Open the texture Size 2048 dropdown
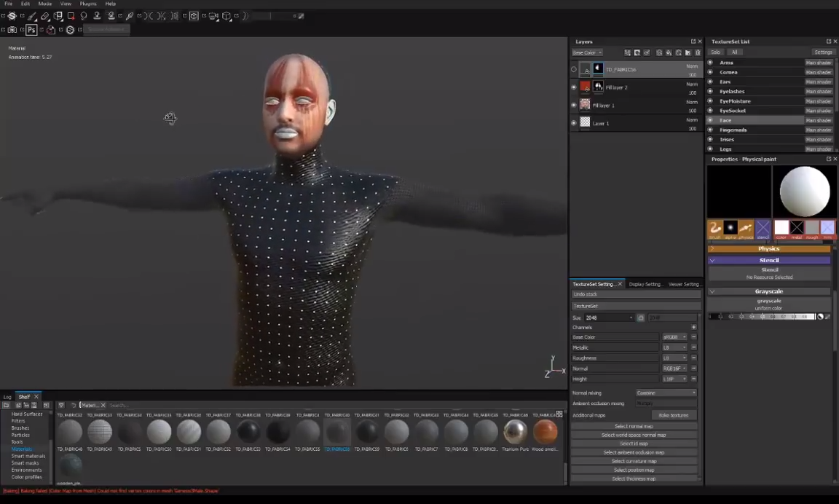839x504 pixels. tap(609, 318)
